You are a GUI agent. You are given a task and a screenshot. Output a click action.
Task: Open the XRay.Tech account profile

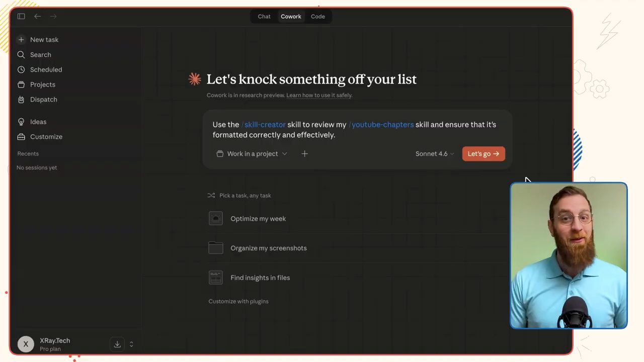[44, 344]
